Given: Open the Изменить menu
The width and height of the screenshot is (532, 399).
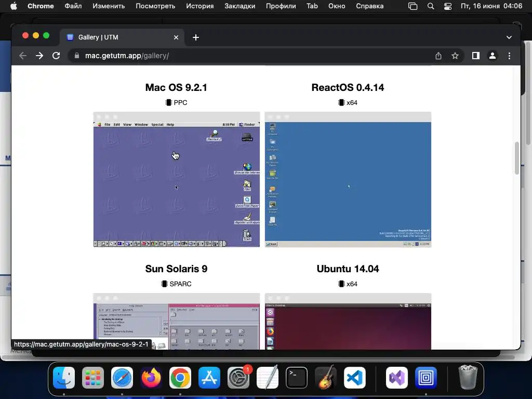Looking at the screenshot, I should (x=109, y=6).
